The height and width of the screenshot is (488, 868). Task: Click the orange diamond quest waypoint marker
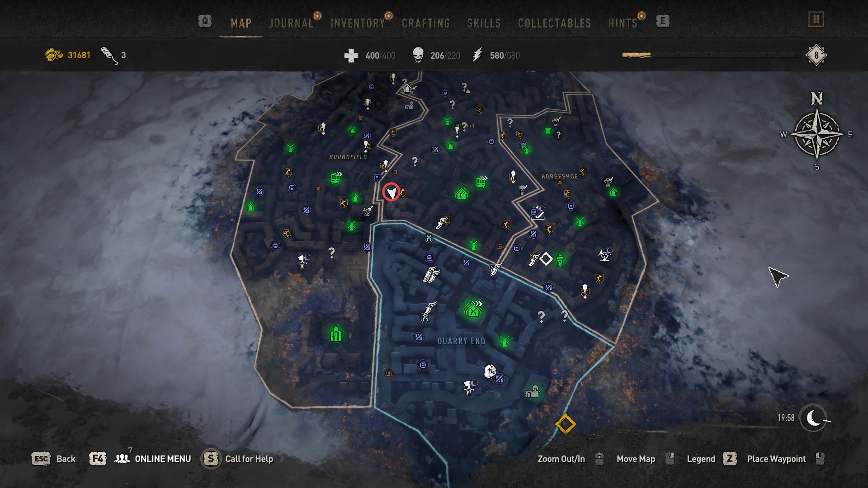(x=565, y=424)
